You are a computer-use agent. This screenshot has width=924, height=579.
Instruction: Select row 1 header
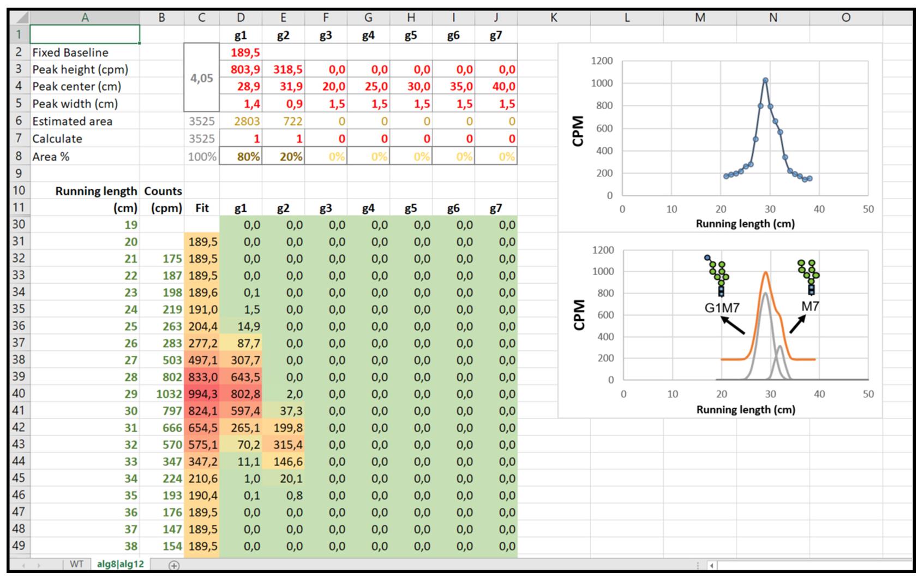20,35
